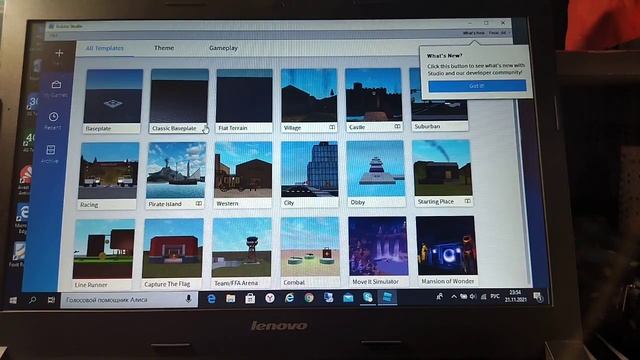Click the New (plus) sidebar icon
The width and height of the screenshot is (640, 360).
[59, 53]
